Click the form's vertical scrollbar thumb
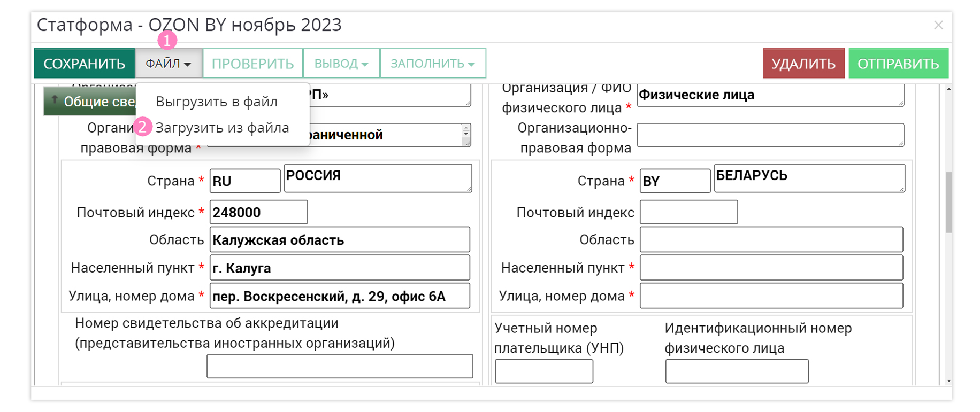The width and height of the screenshot is (980, 412). click(x=948, y=202)
